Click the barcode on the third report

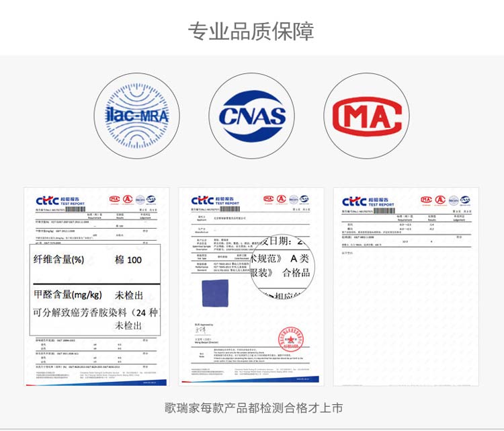tap(384, 211)
